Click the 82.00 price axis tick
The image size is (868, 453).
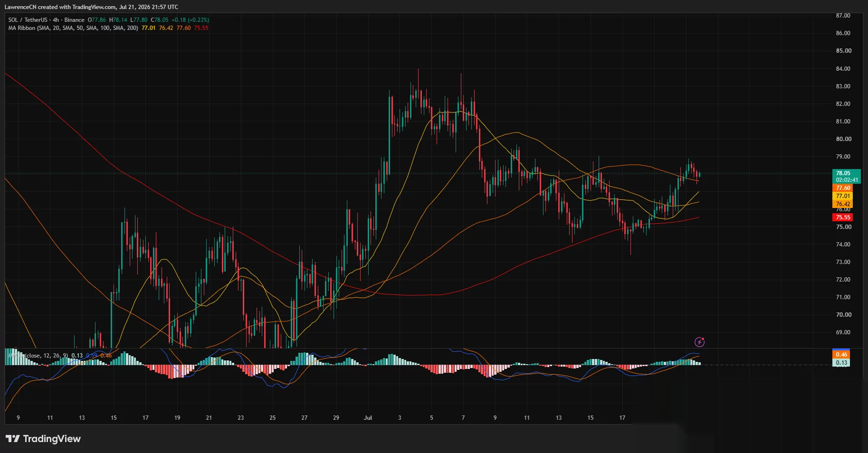click(843, 104)
